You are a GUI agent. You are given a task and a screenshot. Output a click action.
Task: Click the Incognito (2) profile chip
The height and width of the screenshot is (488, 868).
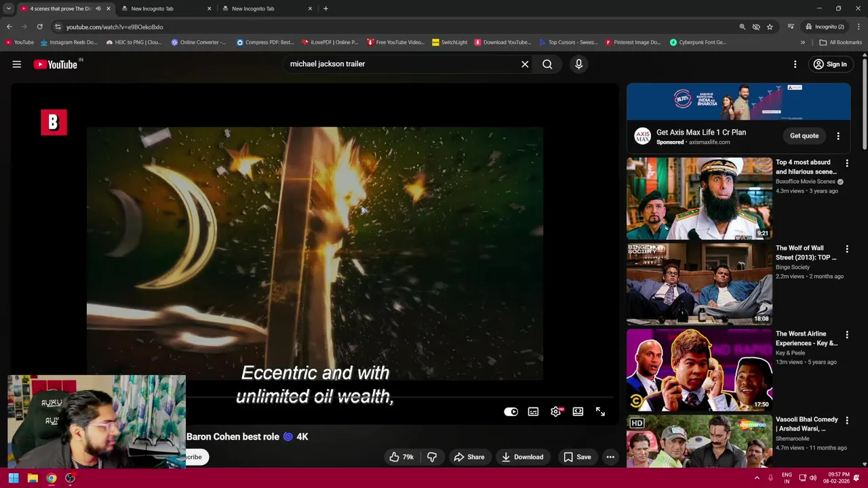point(825,27)
